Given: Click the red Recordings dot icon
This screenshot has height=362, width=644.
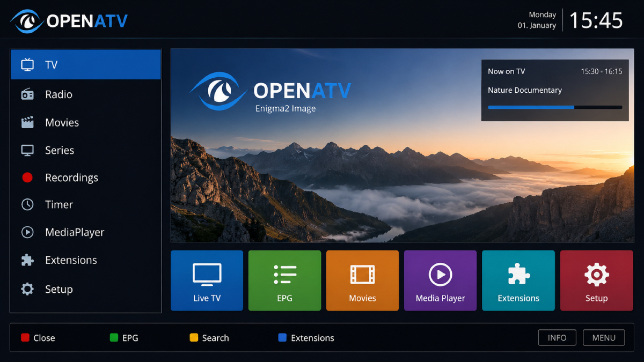Looking at the screenshot, I should pos(27,178).
